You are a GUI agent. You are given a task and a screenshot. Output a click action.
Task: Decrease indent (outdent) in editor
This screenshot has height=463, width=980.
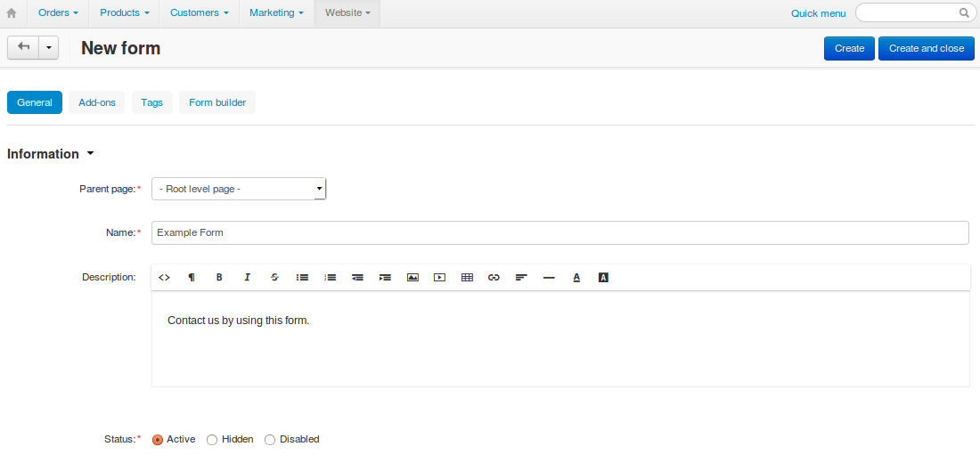click(x=357, y=278)
